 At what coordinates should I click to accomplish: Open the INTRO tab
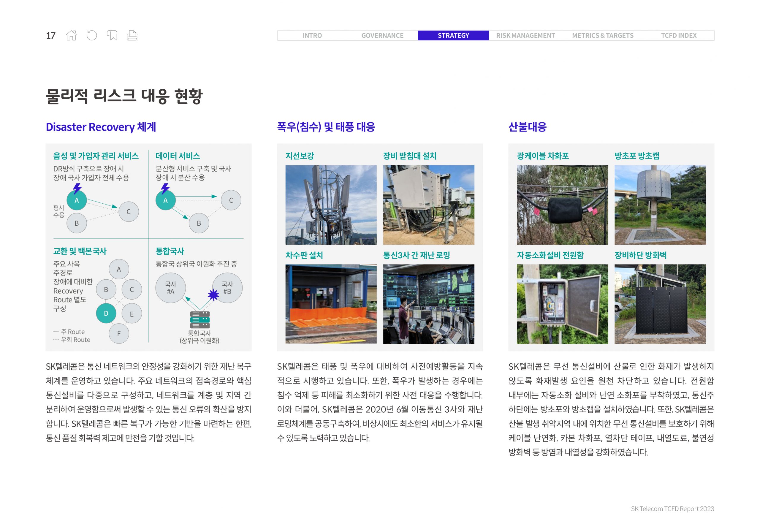click(x=312, y=35)
